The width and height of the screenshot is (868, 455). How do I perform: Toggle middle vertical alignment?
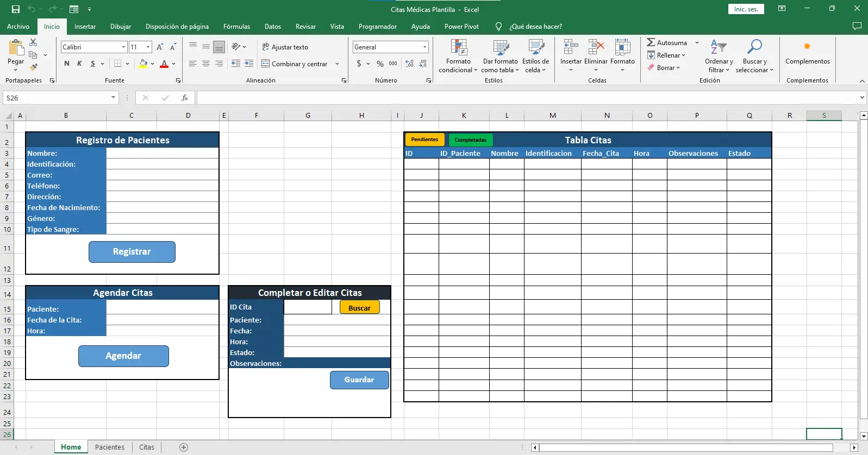point(206,47)
